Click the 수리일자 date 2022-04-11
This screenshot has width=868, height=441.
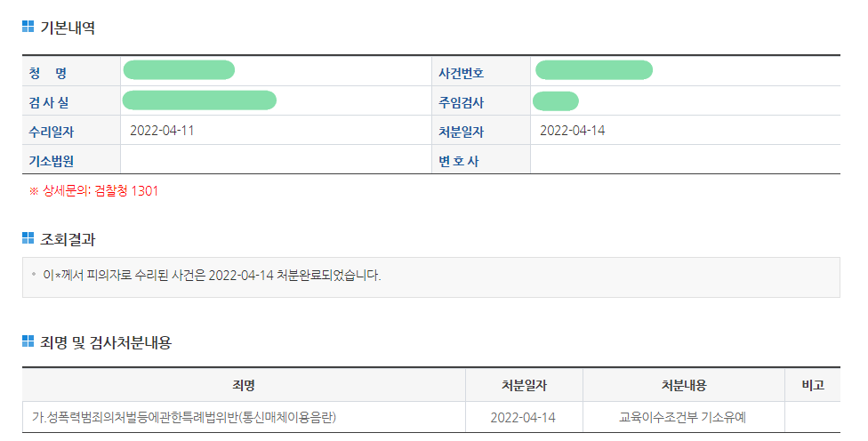pos(162,131)
